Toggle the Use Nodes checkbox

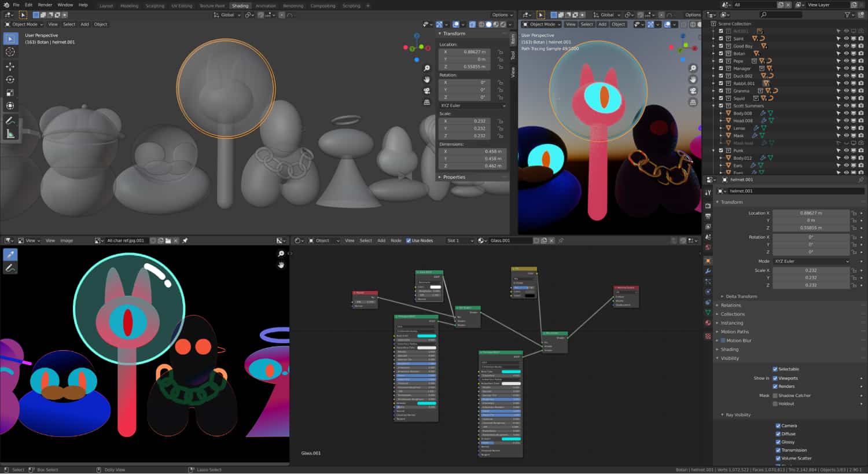click(409, 241)
